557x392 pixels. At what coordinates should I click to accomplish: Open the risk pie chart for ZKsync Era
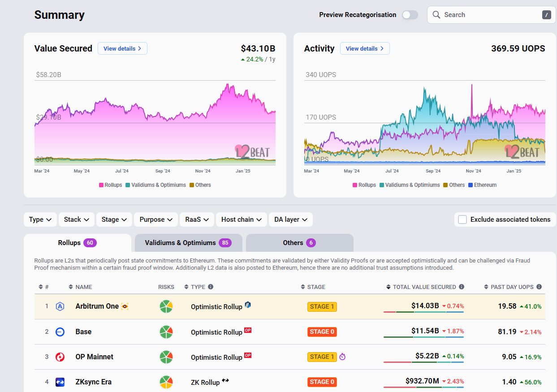(166, 382)
